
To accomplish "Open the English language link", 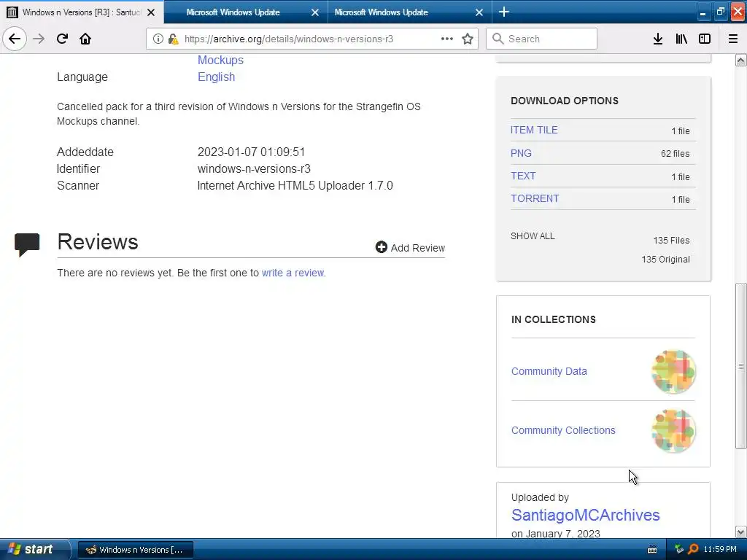I will 216,77.
